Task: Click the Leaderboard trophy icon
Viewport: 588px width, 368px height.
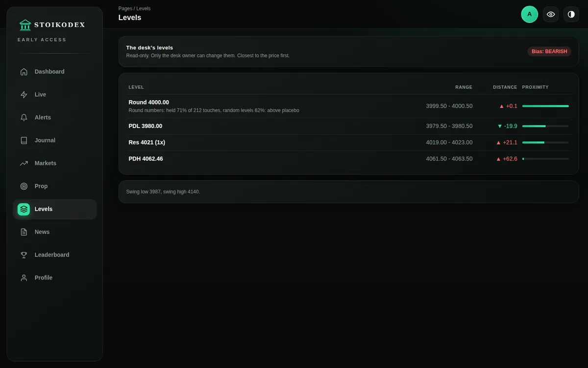Action: coord(24,255)
